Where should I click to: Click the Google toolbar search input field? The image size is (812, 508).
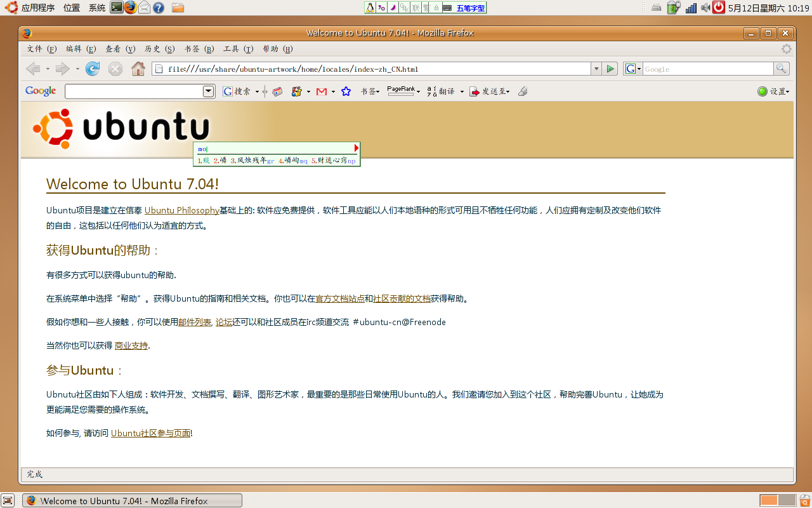coord(134,91)
